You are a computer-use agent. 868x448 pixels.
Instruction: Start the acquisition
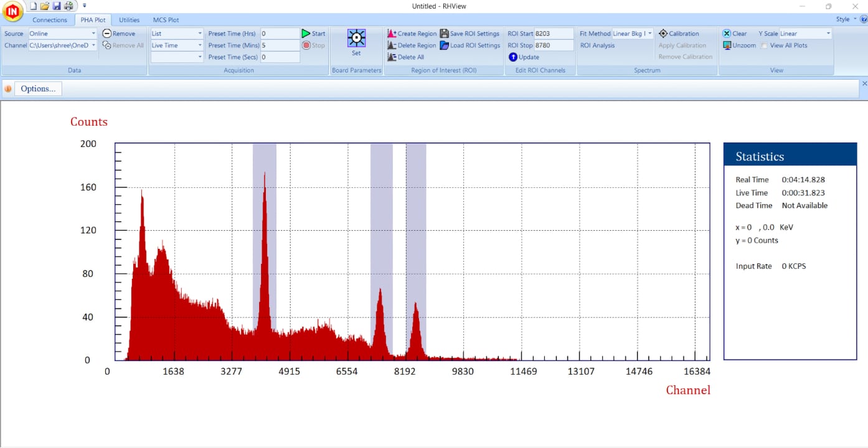click(314, 34)
